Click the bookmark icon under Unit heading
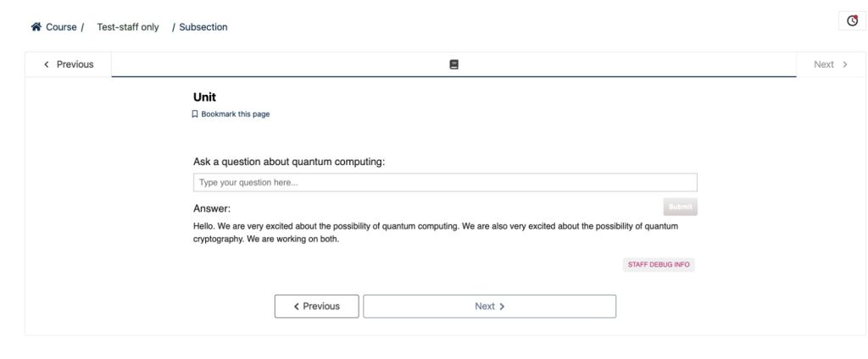 click(x=195, y=114)
